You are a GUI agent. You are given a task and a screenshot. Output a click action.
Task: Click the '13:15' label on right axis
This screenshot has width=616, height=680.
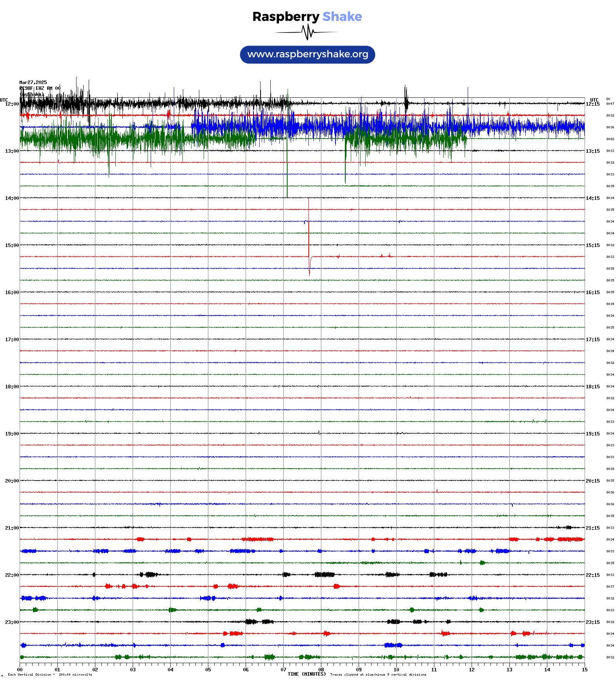(x=593, y=151)
